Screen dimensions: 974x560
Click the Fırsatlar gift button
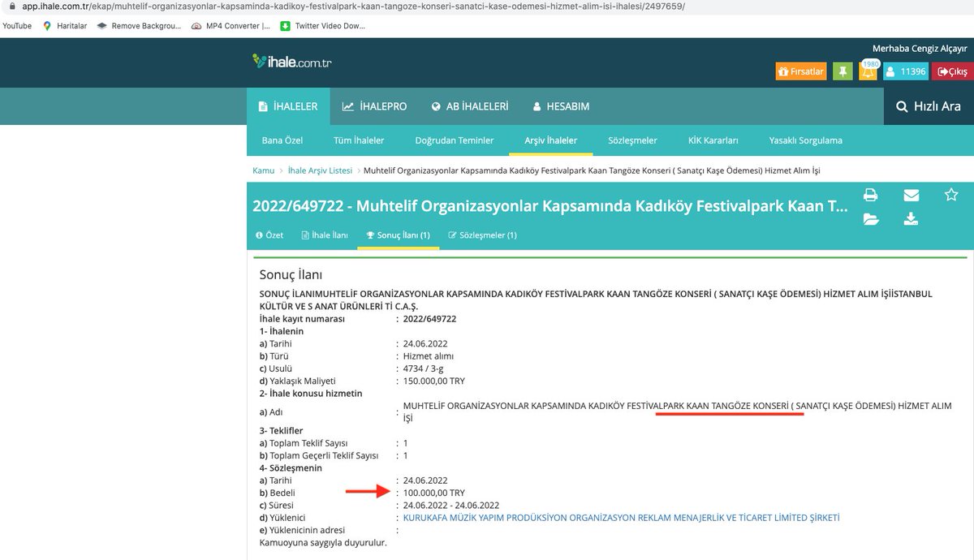pos(801,71)
